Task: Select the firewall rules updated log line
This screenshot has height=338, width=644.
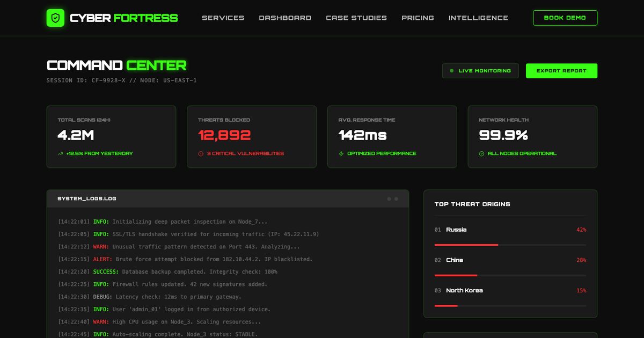Action: click(x=163, y=284)
